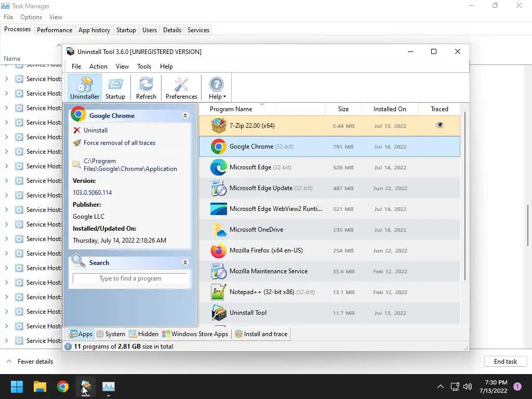The width and height of the screenshot is (532, 399).
Task: Open the File menu of Uninstall Tool
Action: (76, 66)
